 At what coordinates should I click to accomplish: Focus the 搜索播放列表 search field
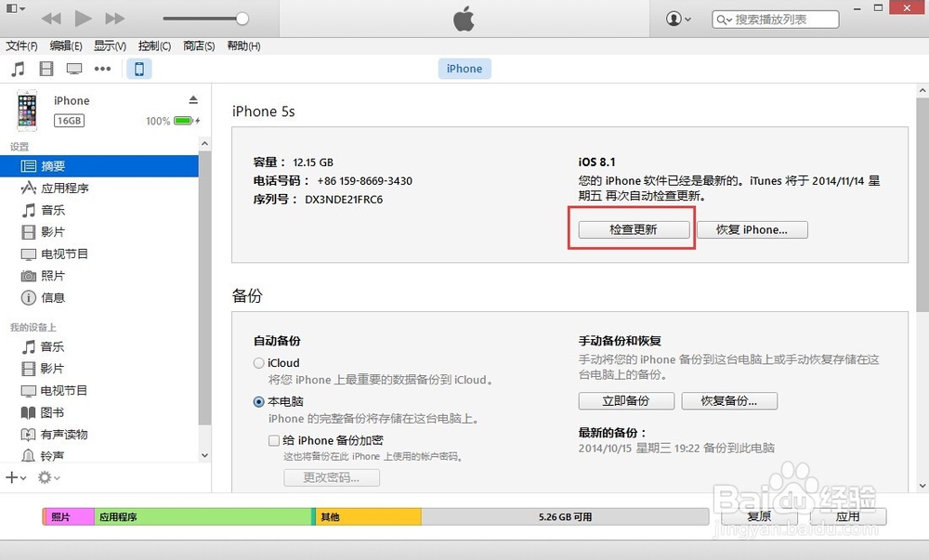pos(776,20)
